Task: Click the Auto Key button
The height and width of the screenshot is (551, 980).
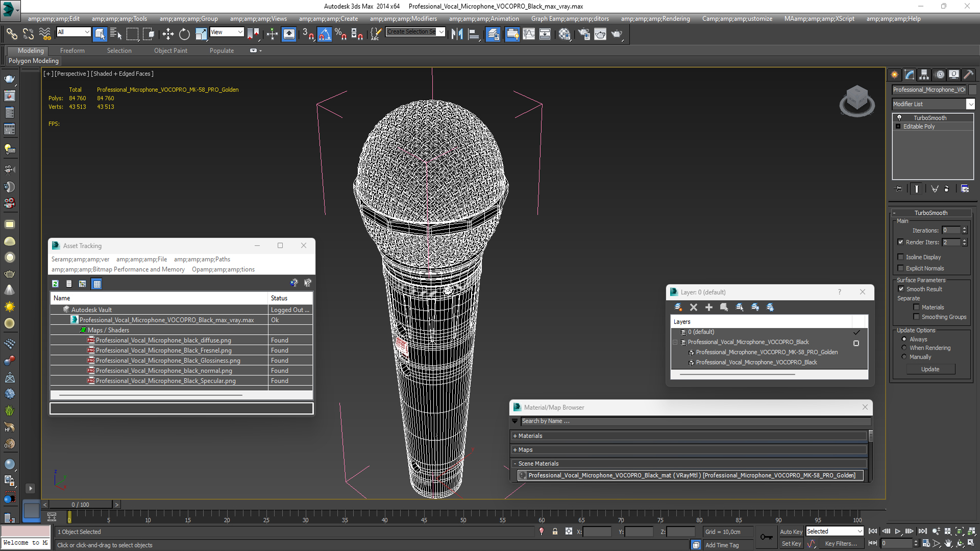Action: tap(791, 532)
